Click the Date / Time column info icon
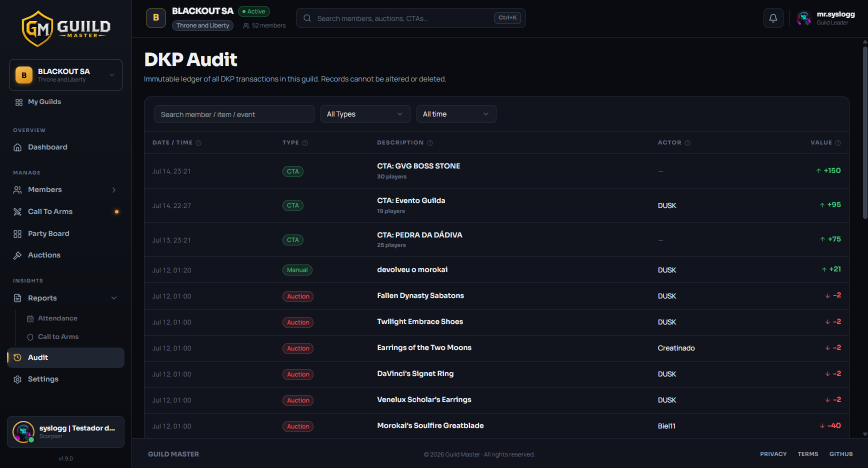The height and width of the screenshot is (468, 868). coord(198,143)
